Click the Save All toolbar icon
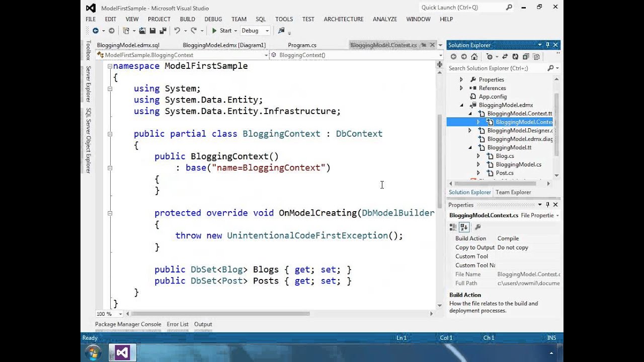Viewport: 644px width, 362px height. [163, 31]
